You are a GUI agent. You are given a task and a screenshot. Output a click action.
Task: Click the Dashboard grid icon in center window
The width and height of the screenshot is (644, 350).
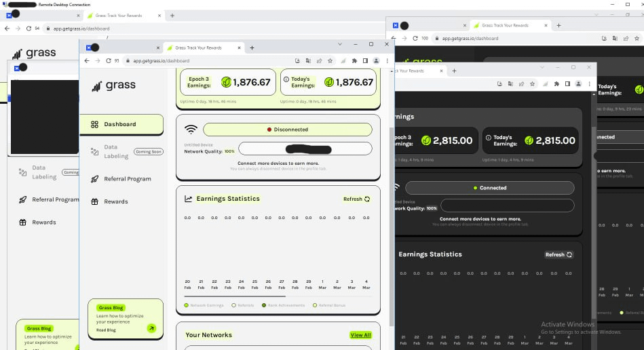pos(94,124)
